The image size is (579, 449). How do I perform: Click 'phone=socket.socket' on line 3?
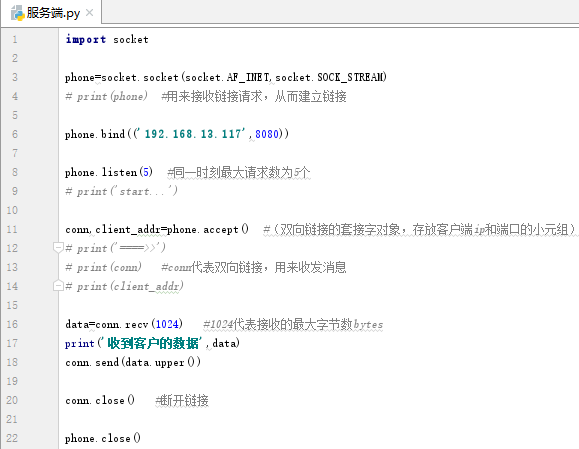tap(122, 77)
